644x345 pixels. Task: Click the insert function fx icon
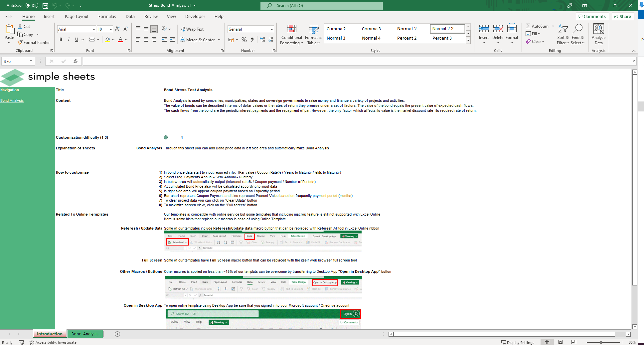76,61
